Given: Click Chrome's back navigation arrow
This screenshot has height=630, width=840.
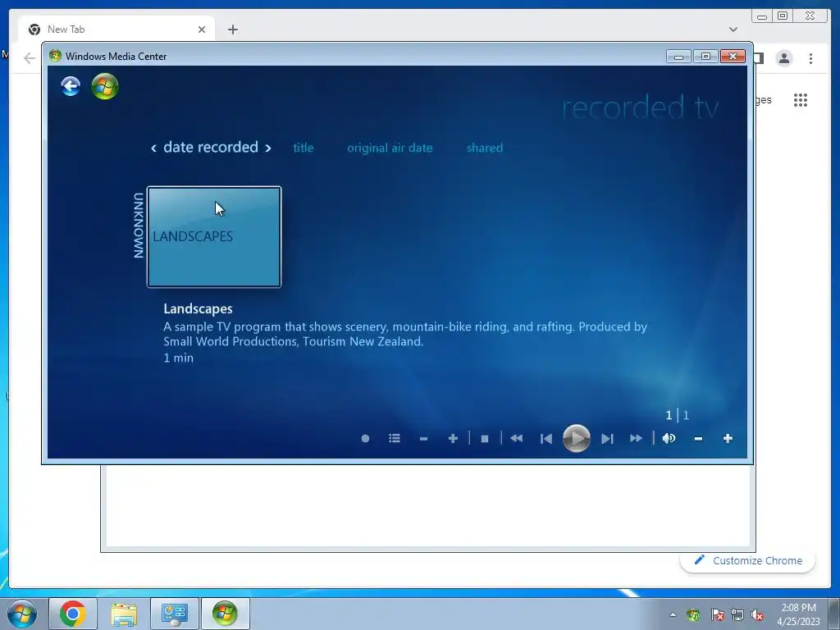Looking at the screenshot, I should click(x=30, y=58).
